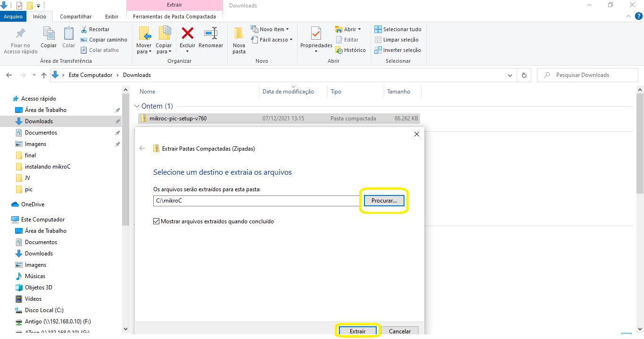Create a new folder with Nova pasta
Screen dimensions: 644x339
click(x=239, y=34)
